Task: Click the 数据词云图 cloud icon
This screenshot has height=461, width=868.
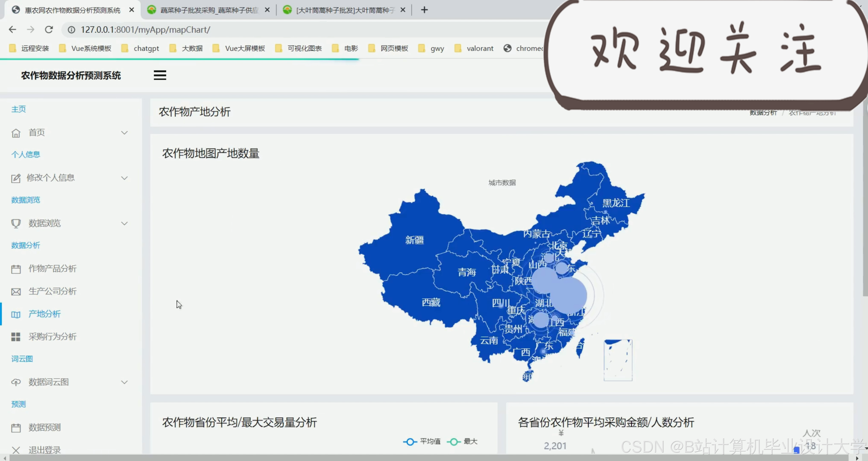Action: [x=16, y=382]
